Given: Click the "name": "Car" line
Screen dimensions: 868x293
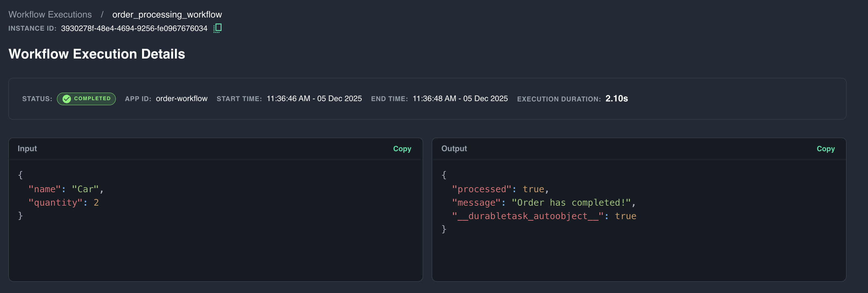Looking at the screenshot, I should pos(66,189).
